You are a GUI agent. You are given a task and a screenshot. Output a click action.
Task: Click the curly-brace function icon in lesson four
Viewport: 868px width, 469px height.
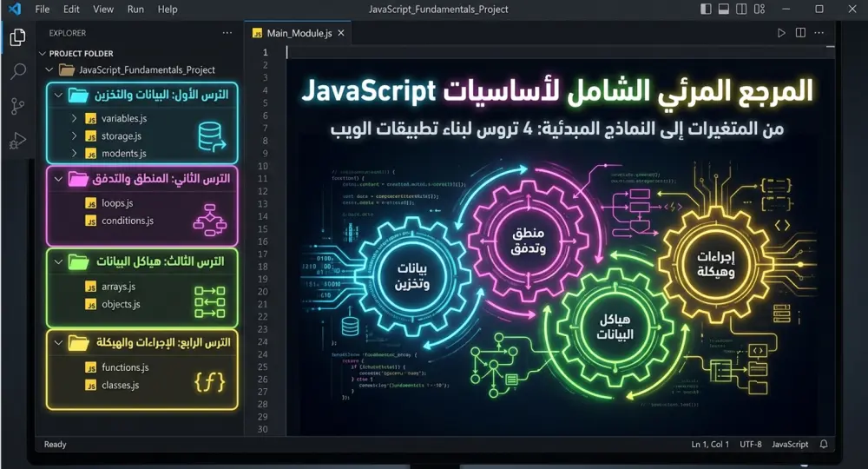210,381
